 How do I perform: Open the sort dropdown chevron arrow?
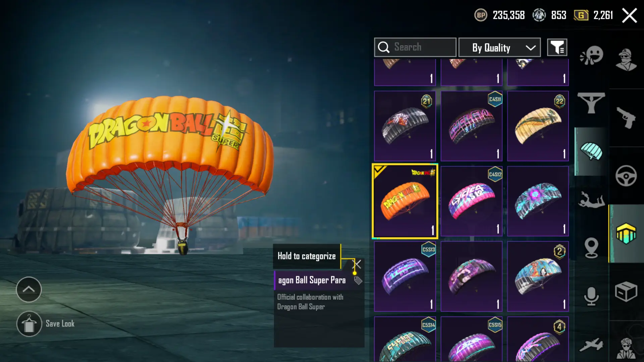click(x=531, y=48)
